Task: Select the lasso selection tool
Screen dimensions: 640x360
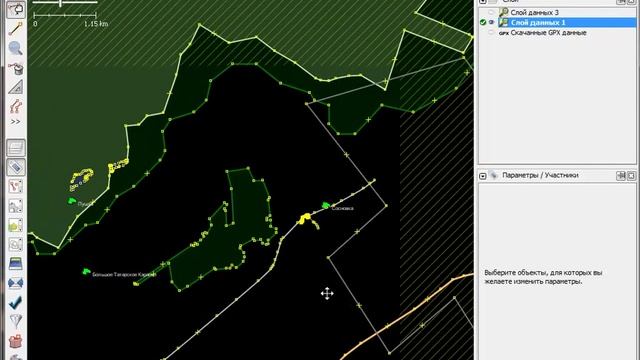Action: [16, 9]
